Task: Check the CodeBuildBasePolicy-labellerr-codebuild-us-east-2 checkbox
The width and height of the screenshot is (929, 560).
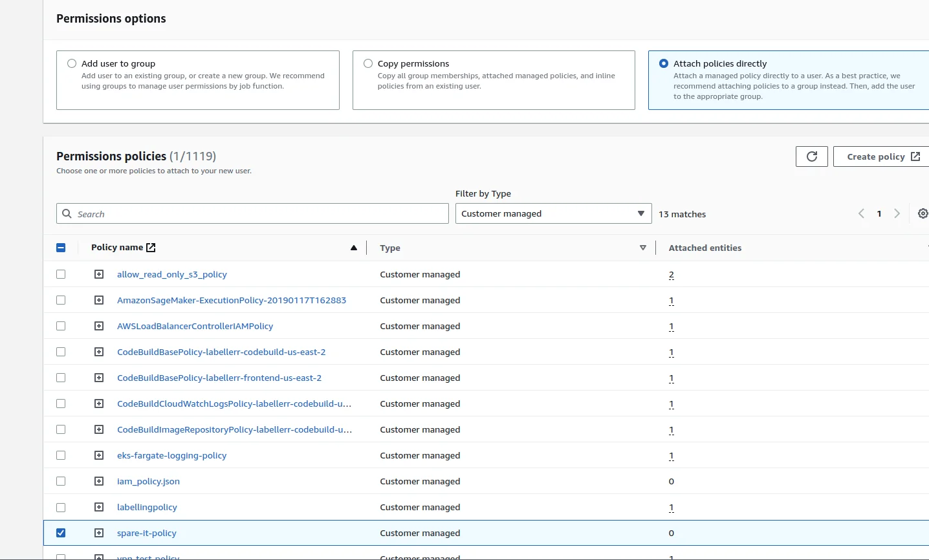Action: [x=61, y=352]
